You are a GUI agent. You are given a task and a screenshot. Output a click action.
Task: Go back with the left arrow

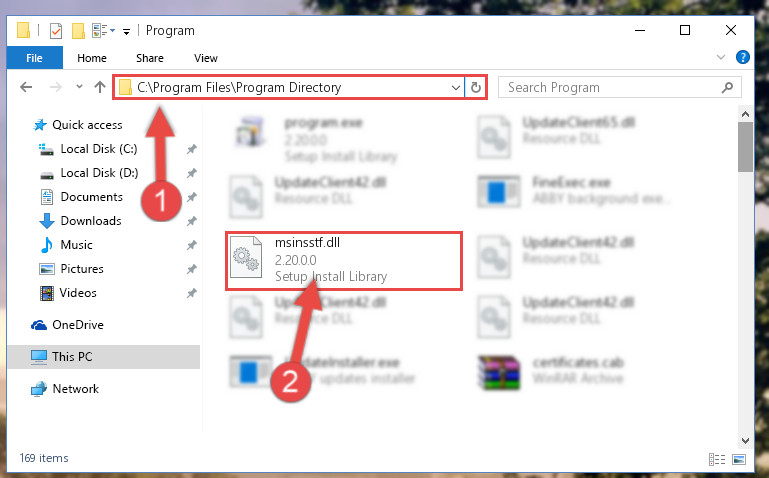coord(26,87)
